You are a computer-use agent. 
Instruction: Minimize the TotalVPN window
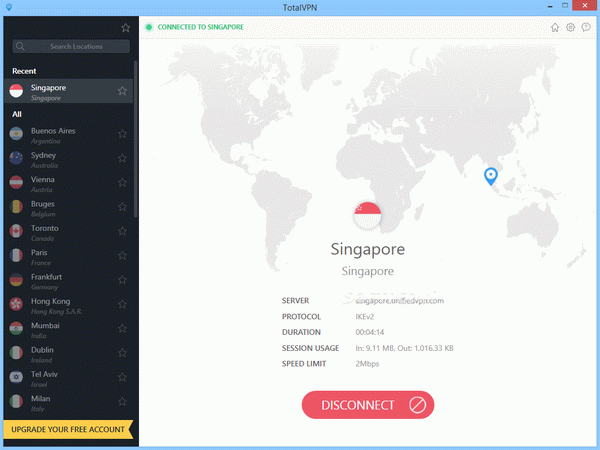[x=550, y=6]
